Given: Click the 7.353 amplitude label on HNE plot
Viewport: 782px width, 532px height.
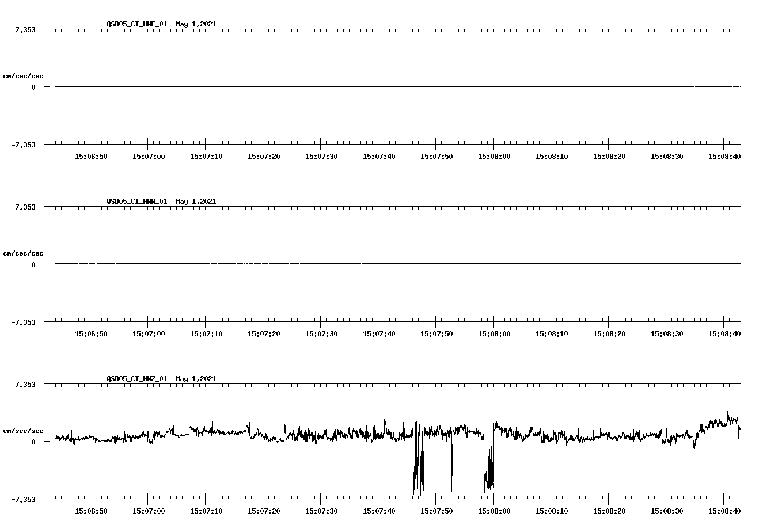Looking at the screenshot, I should tap(25, 29).
